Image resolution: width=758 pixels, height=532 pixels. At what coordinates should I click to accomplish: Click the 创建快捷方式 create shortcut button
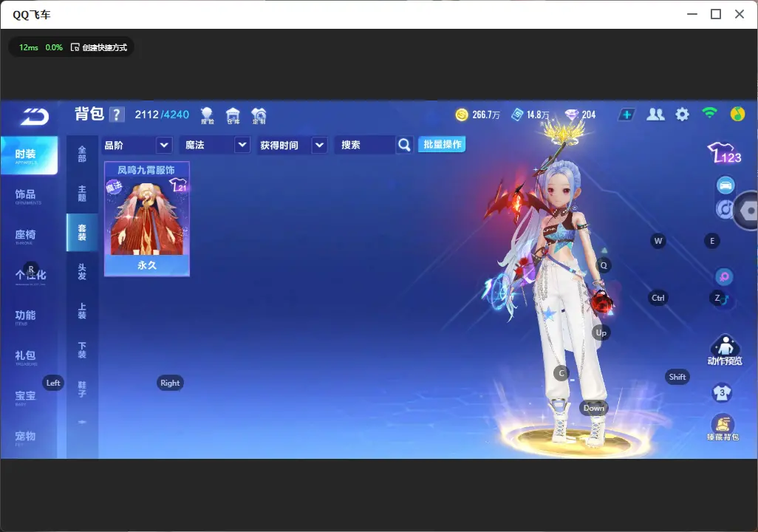pyautogui.click(x=99, y=47)
